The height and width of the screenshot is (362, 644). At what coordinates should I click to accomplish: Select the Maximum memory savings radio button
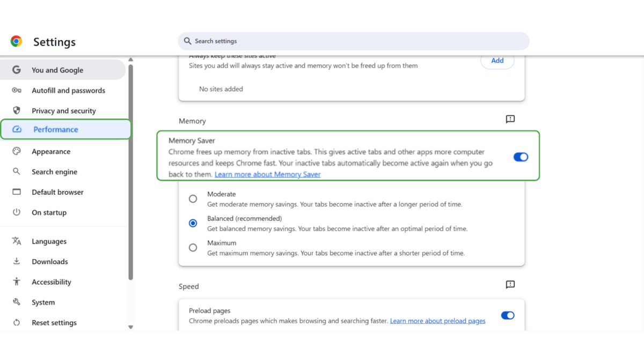[x=193, y=248]
